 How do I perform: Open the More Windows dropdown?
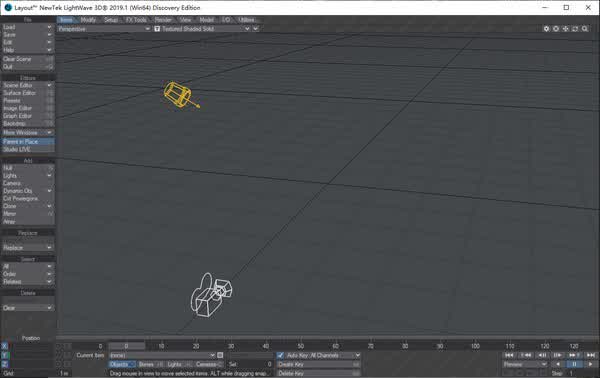pos(27,132)
